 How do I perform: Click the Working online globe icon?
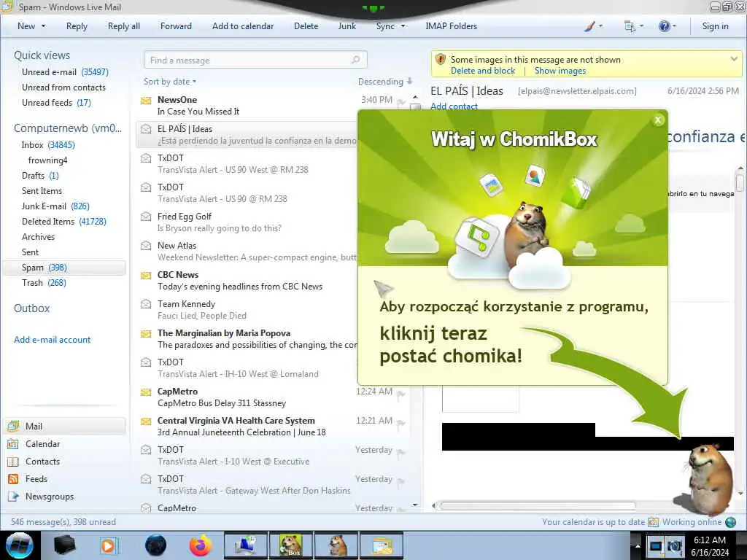730,522
